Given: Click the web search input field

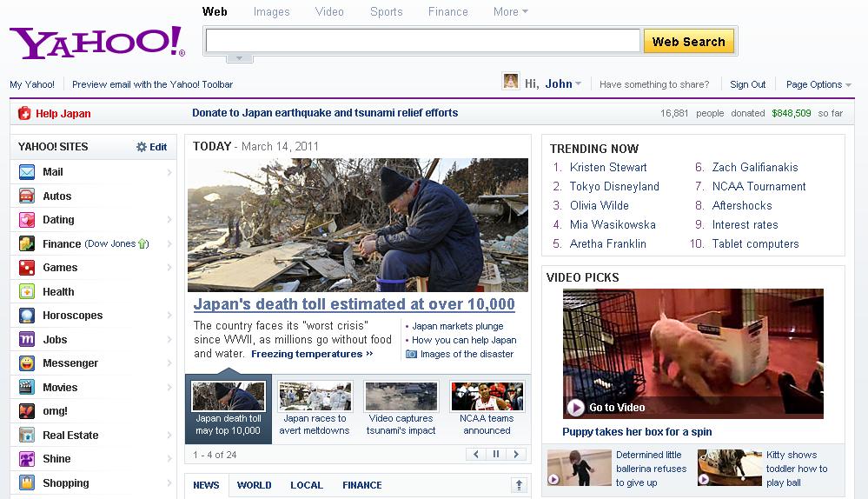Looking at the screenshot, I should [423, 41].
